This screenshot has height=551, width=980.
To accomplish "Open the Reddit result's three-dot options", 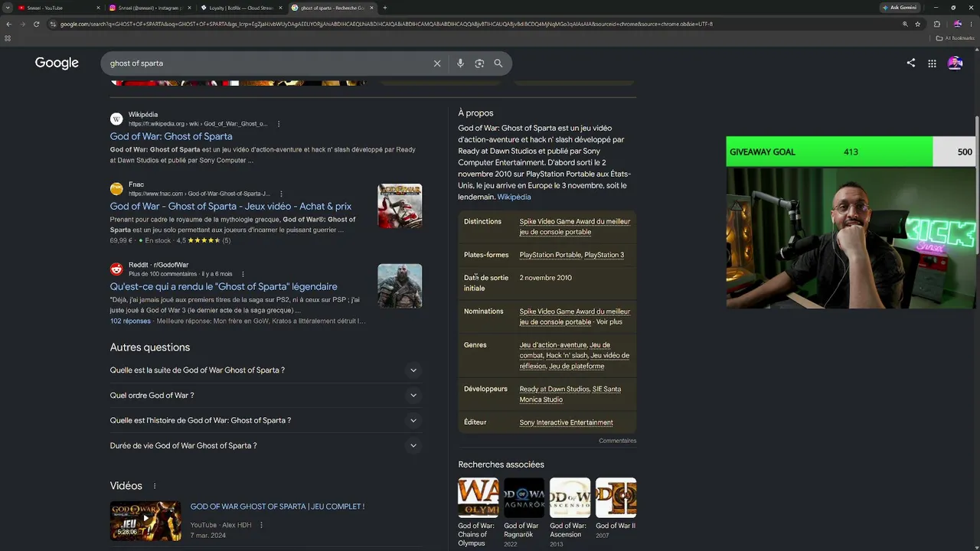I will click(243, 274).
